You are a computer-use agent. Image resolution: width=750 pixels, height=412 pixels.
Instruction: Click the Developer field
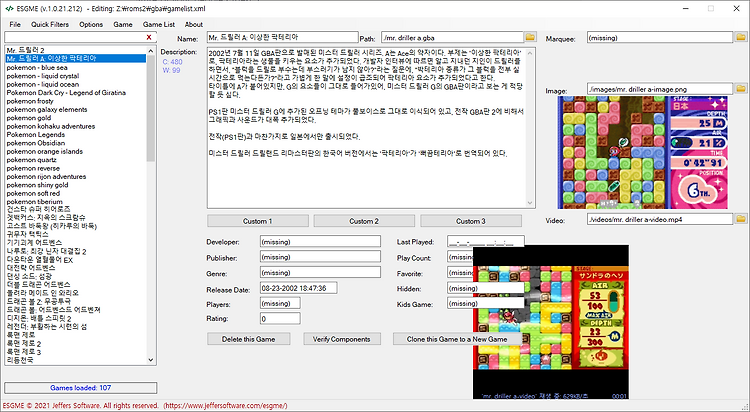(320, 242)
